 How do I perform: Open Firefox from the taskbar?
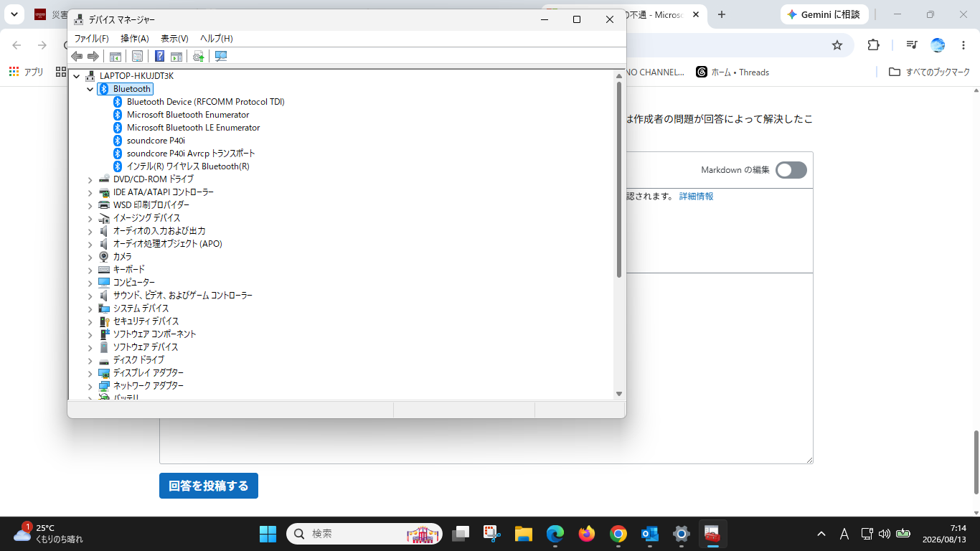coord(587,534)
